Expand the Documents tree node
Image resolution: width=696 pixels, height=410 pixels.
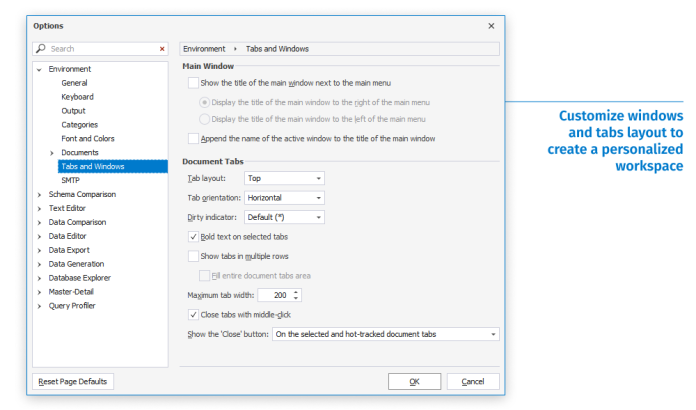52,153
